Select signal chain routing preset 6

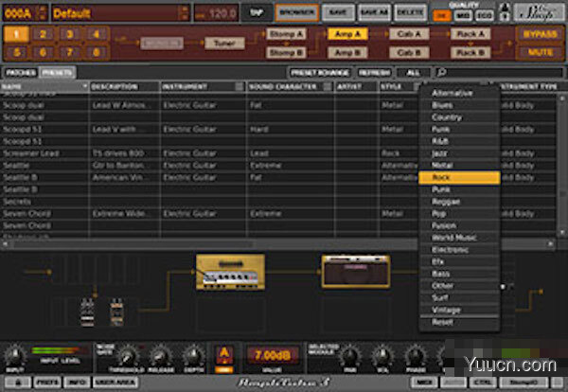(43, 52)
